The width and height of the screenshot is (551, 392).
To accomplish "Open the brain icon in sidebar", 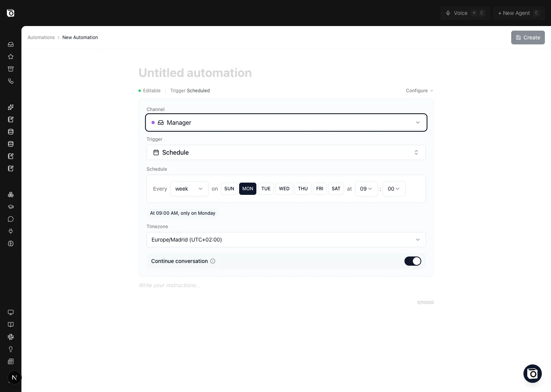I will click(x=11, y=243).
